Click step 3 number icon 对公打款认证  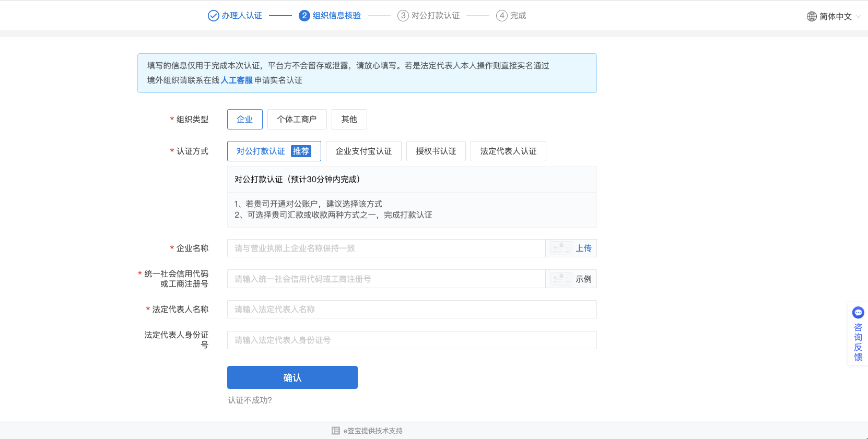(403, 16)
